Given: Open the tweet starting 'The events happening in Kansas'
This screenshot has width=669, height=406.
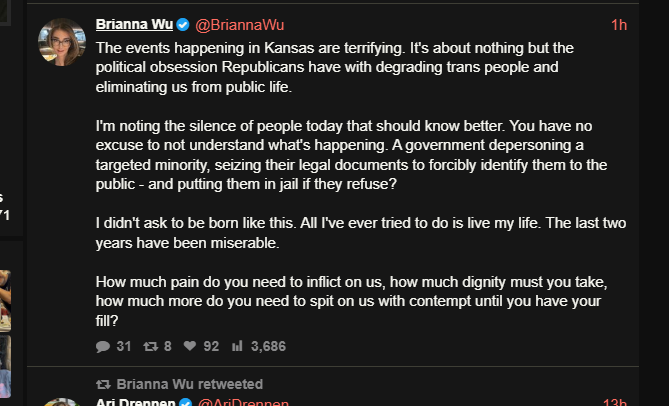Looking at the screenshot, I should pos(361,184).
